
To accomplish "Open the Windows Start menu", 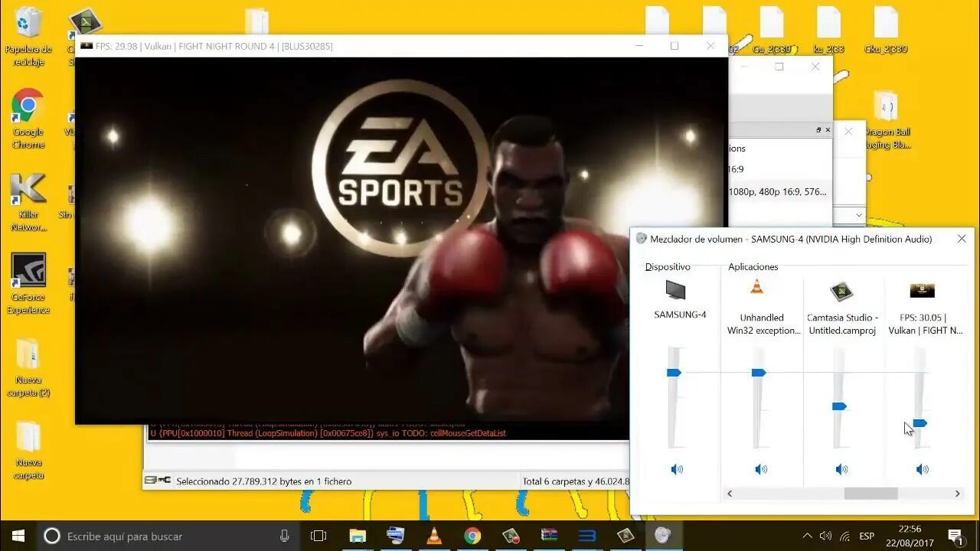I will click(18, 536).
